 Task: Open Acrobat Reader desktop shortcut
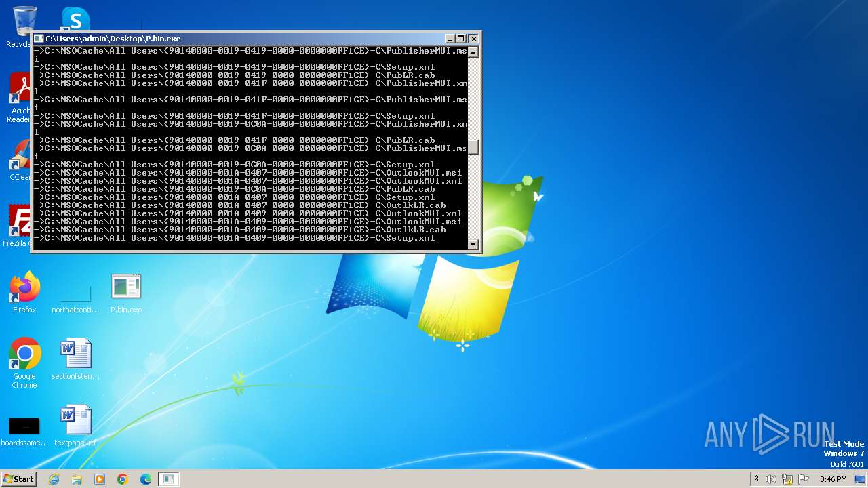tap(20, 98)
